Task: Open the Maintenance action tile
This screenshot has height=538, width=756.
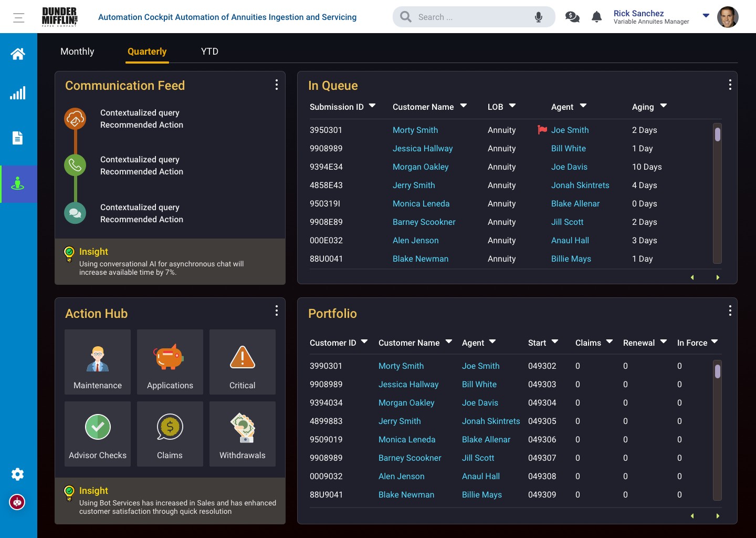Action: point(98,362)
